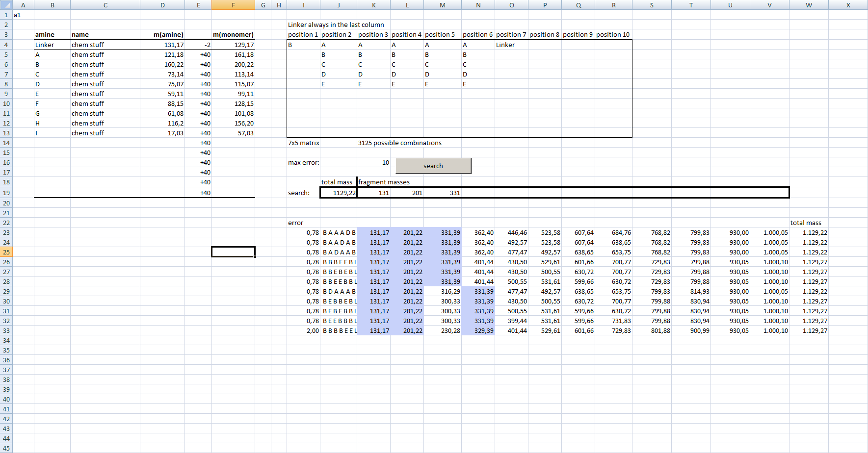The image size is (868, 453).
Task: Select the m(amine) cell with 17,03
Action: [x=163, y=133]
